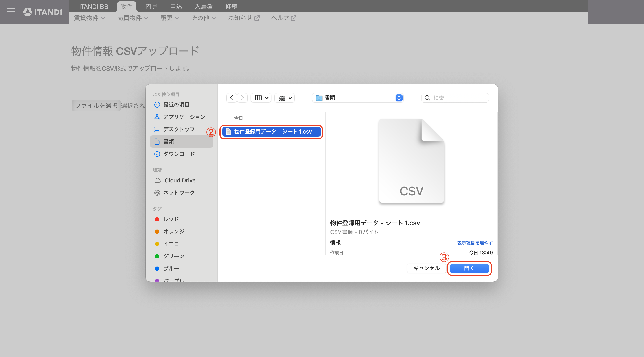The height and width of the screenshot is (357, 644).
Task: Go forward with the right arrow
Action: pos(242,98)
